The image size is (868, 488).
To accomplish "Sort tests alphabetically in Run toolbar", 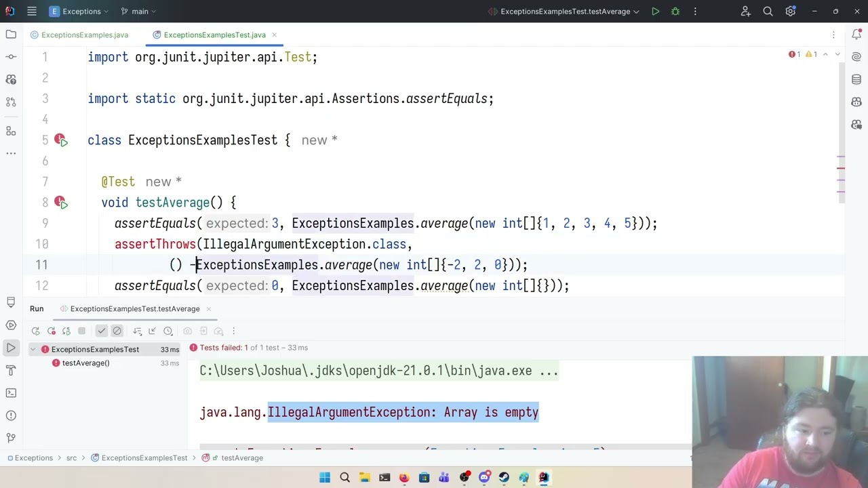I will point(137,331).
